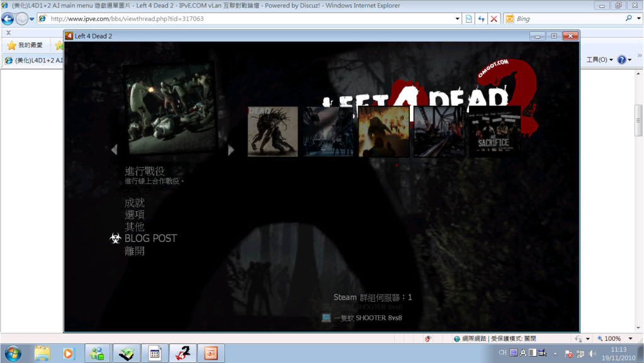Screen dimensions: 644x363
Task: Open the Windows Start menu orb
Action: tap(13, 354)
